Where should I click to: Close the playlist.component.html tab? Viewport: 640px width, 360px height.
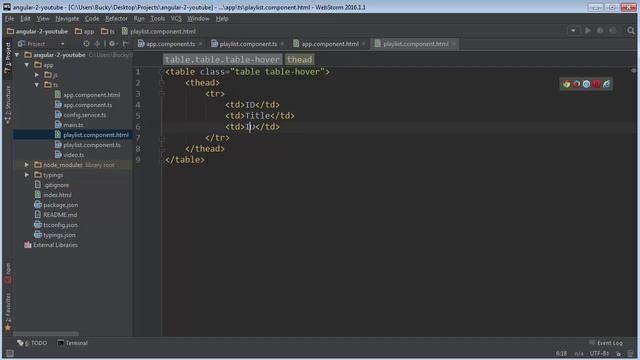pyautogui.click(x=453, y=44)
